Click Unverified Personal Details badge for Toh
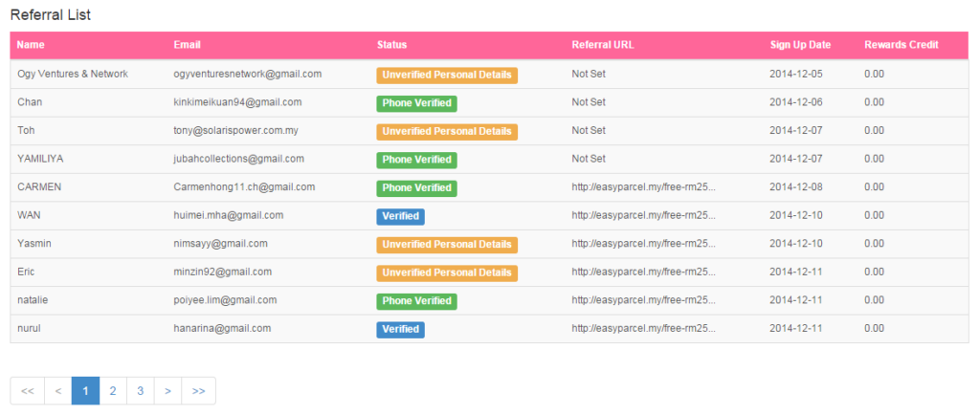Image resolution: width=980 pixels, height=414 pixels. point(446,131)
